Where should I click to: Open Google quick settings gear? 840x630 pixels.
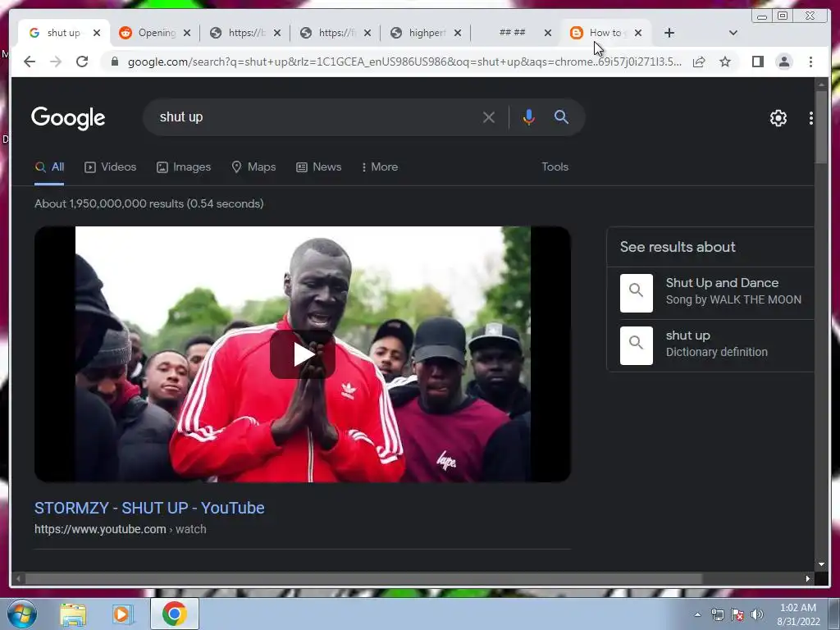pos(778,118)
